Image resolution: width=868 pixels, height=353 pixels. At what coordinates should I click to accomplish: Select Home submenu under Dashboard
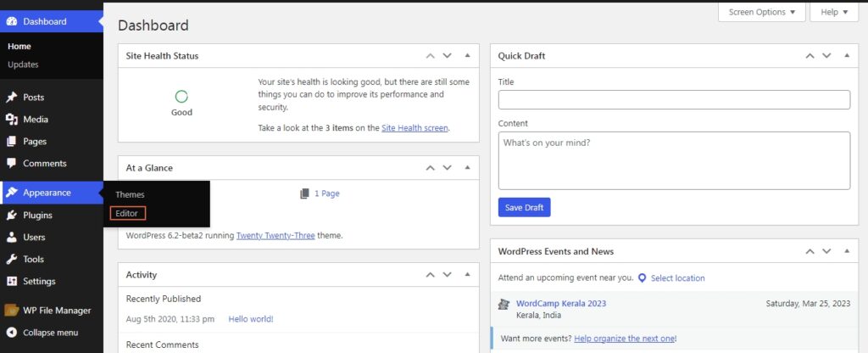[x=19, y=47]
